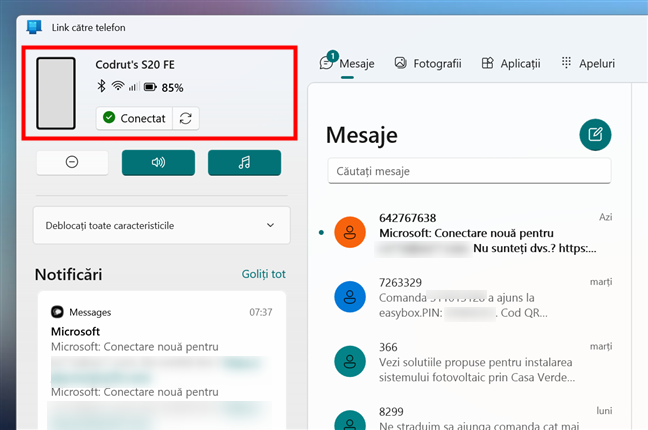This screenshot has height=430, width=648.
Task: Toggle Do Not Disturb button
Action: coord(72,162)
